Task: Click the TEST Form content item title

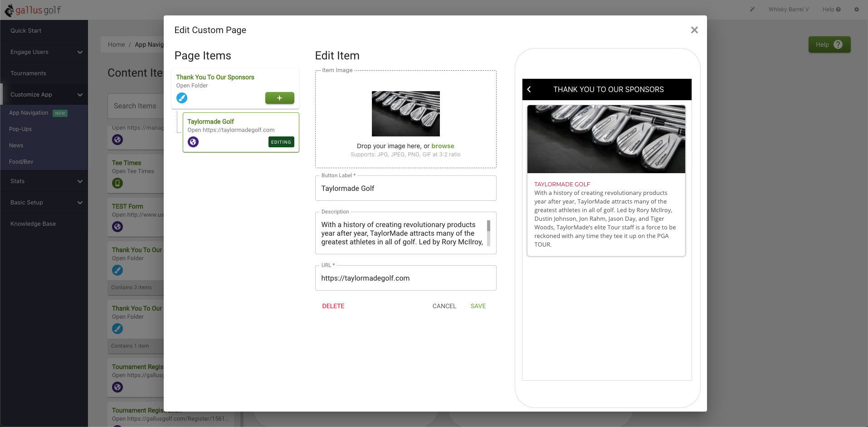Action: [127, 207]
